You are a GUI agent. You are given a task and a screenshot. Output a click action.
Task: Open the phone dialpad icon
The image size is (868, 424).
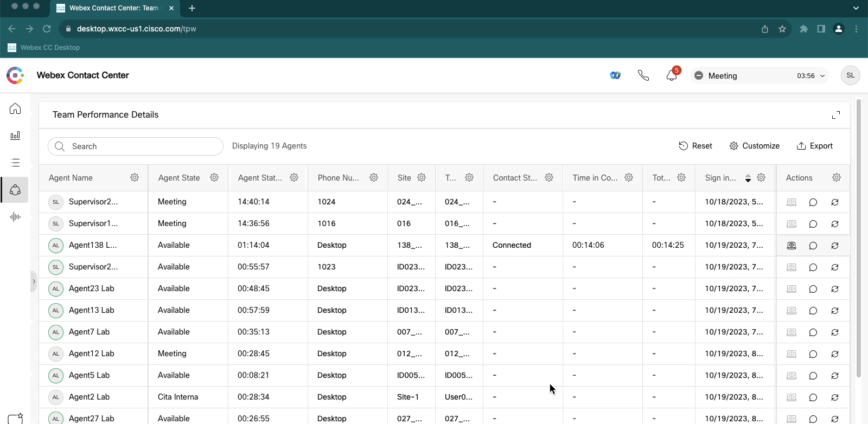click(643, 75)
